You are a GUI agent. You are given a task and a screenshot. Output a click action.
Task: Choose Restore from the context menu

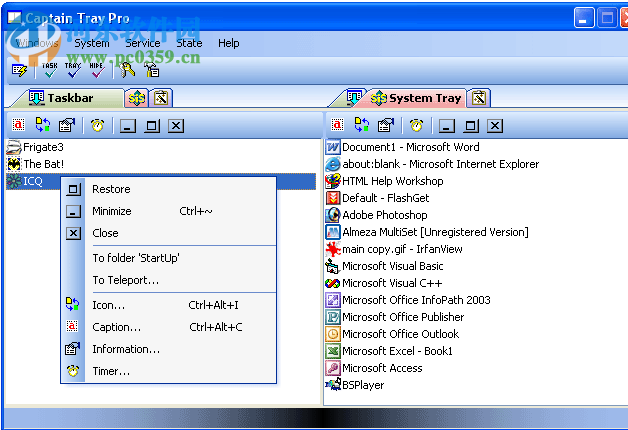111,189
